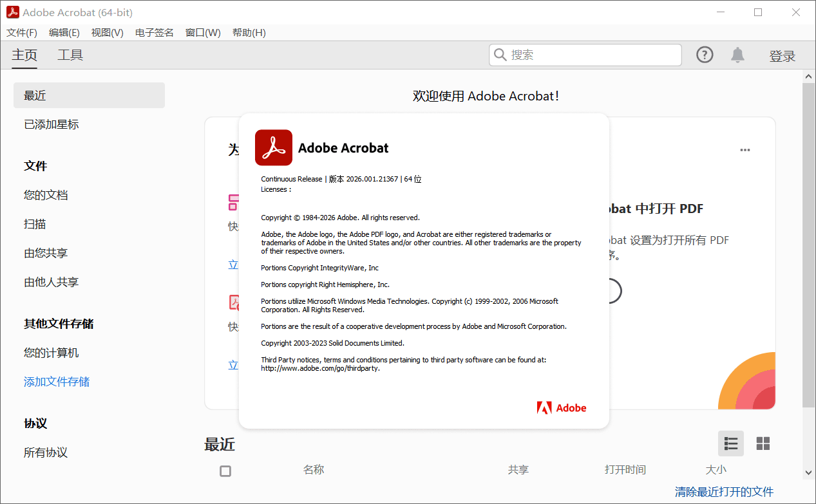Open 所有协议 in the sidebar
Image resolution: width=816 pixels, height=504 pixels.
coord(46,453)
